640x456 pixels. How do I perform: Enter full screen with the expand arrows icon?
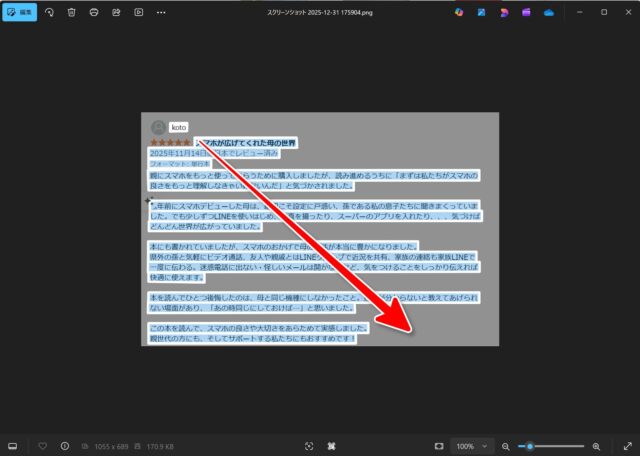626,445
